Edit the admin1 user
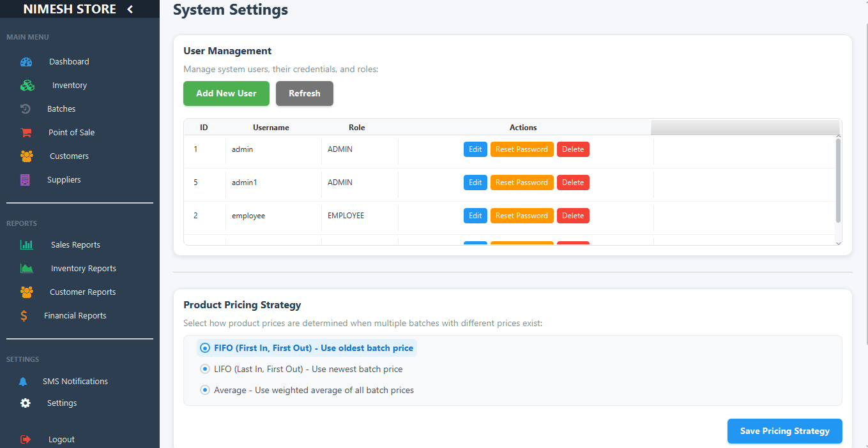The height and width of the screenshot is (448, 868). point(475,183)
